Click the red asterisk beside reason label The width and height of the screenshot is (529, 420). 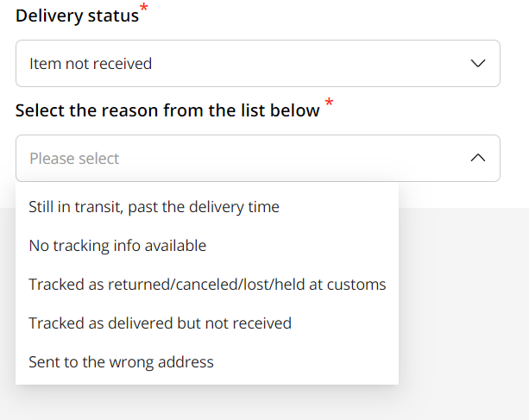[x=329, y=105]
